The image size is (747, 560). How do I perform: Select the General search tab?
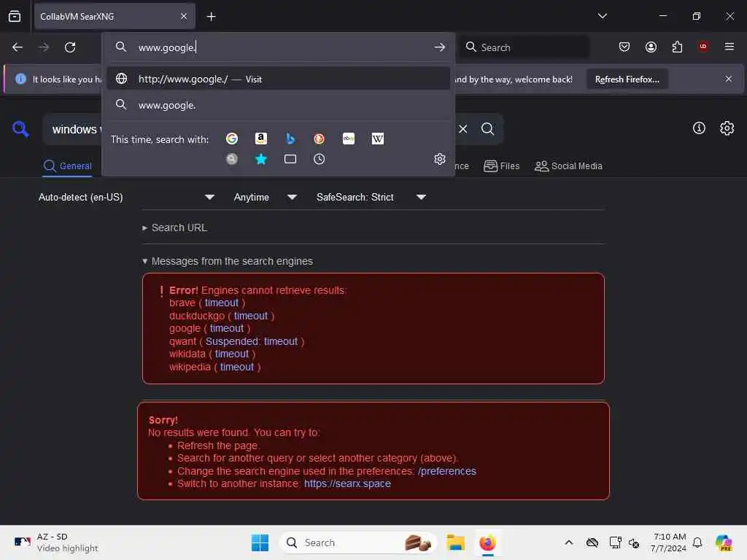68,166
